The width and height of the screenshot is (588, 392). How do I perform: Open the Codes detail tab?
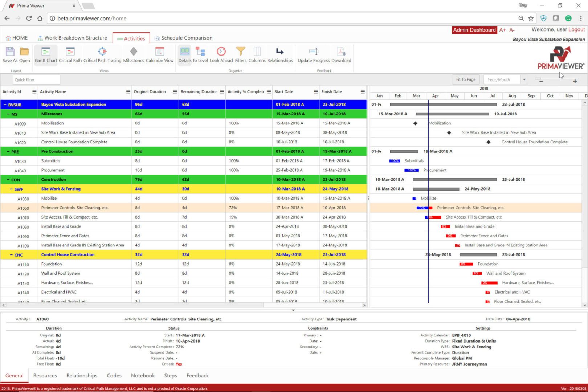coord(114,376)
